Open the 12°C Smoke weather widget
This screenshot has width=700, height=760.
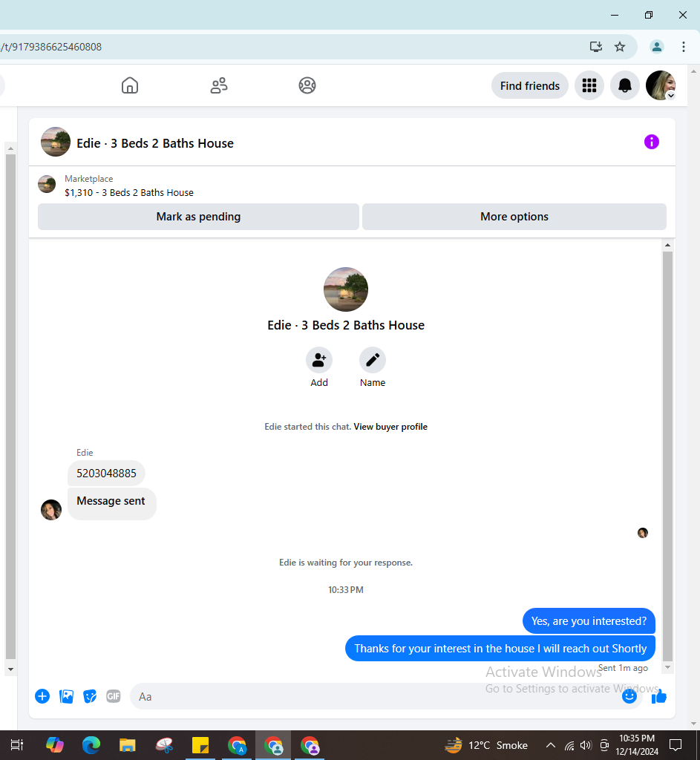[486, 745]
